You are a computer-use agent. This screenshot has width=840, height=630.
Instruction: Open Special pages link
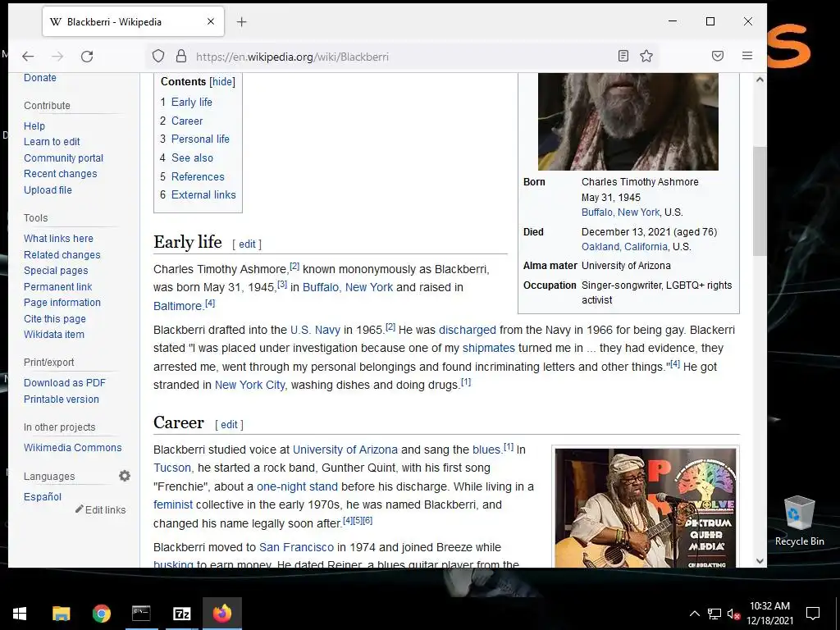[56, 271]
